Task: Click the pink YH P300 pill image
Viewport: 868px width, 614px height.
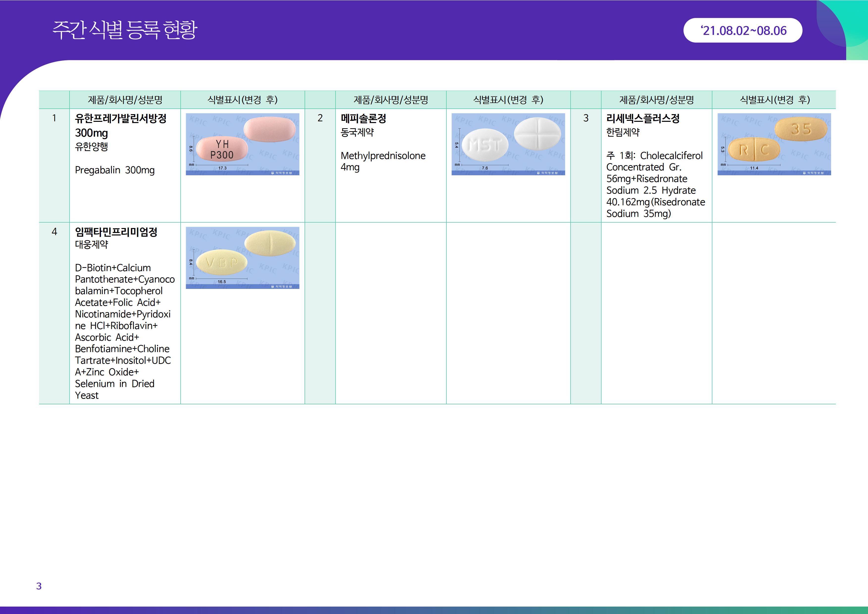Action: click(x=222, y=149)
